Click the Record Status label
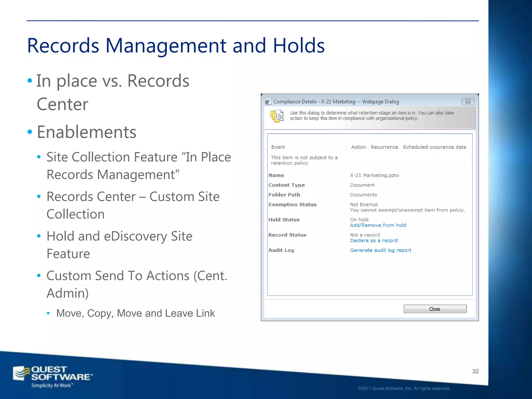Screen dimensions: 532x399 click(x=287, y=235)
